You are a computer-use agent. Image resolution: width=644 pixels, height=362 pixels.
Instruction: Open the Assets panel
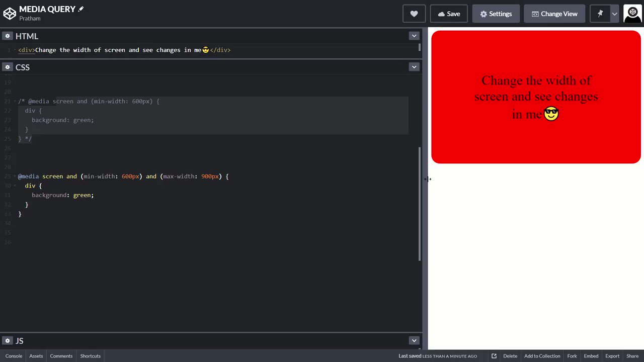[x=36, y=356]
